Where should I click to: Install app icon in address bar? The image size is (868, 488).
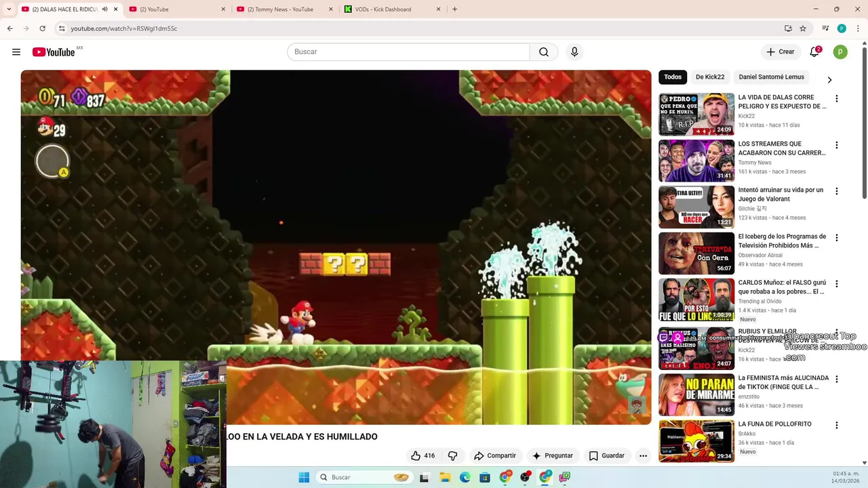(x=788, y=28)
